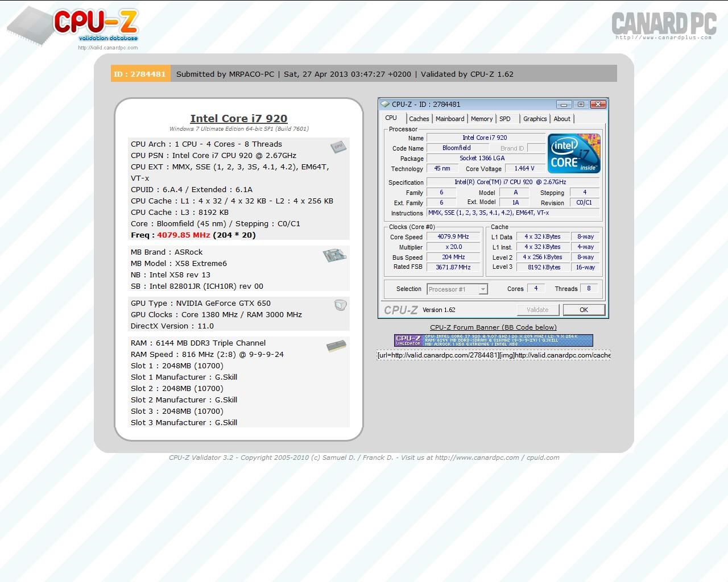Click the Level 2 4 x 256 KBytes field

tap(543, 257)
